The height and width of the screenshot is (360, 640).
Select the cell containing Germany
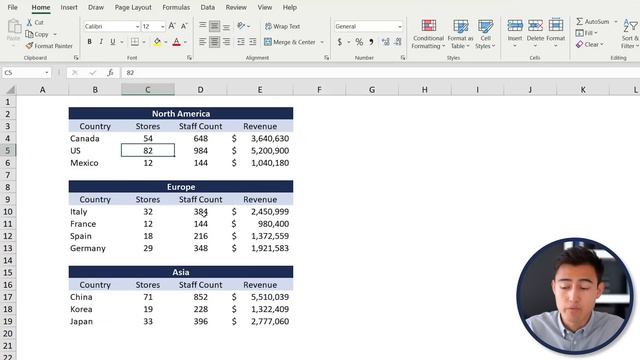(x=95, y=248)
